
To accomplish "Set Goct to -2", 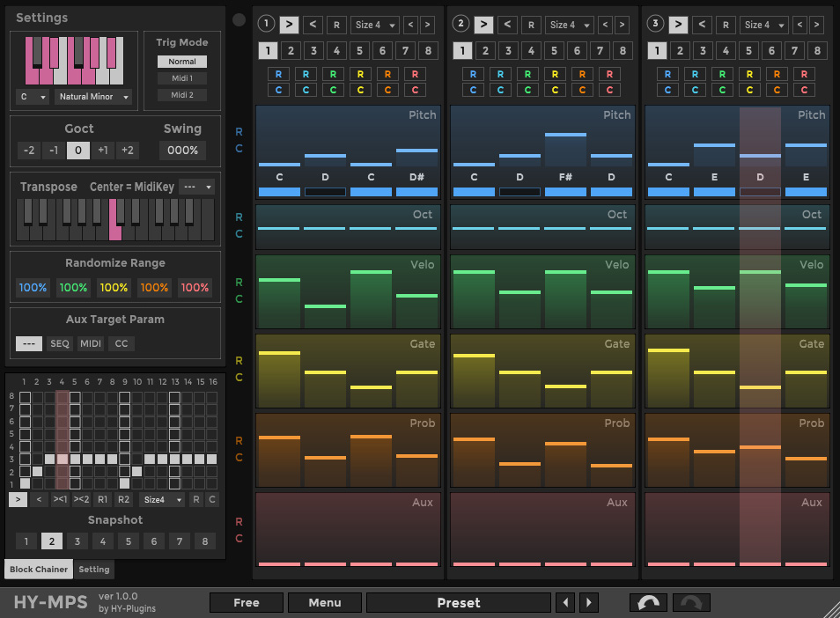I will [29, 151].
